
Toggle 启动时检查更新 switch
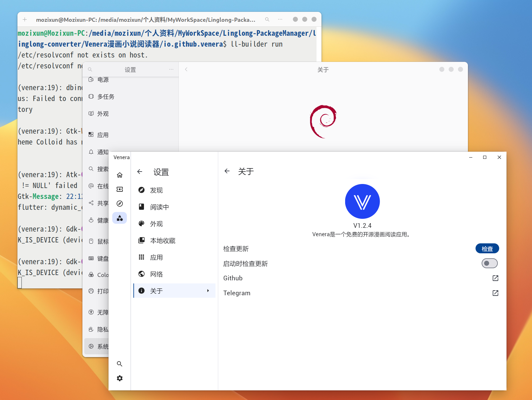(x=489, y=263)
